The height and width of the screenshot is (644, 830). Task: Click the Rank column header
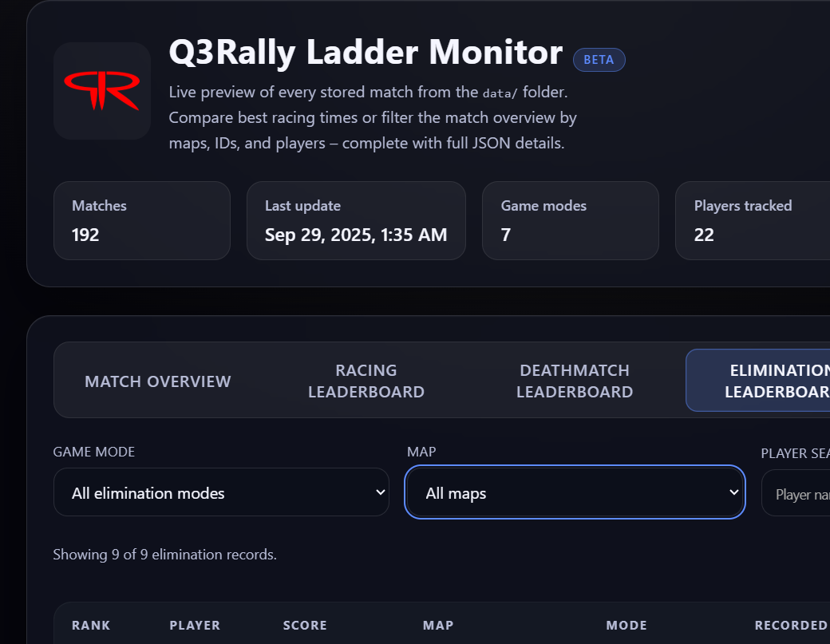click(91, 625)
